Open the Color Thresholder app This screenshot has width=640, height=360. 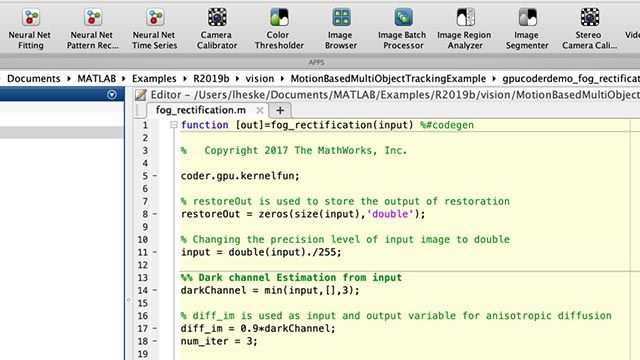[279, 29]
